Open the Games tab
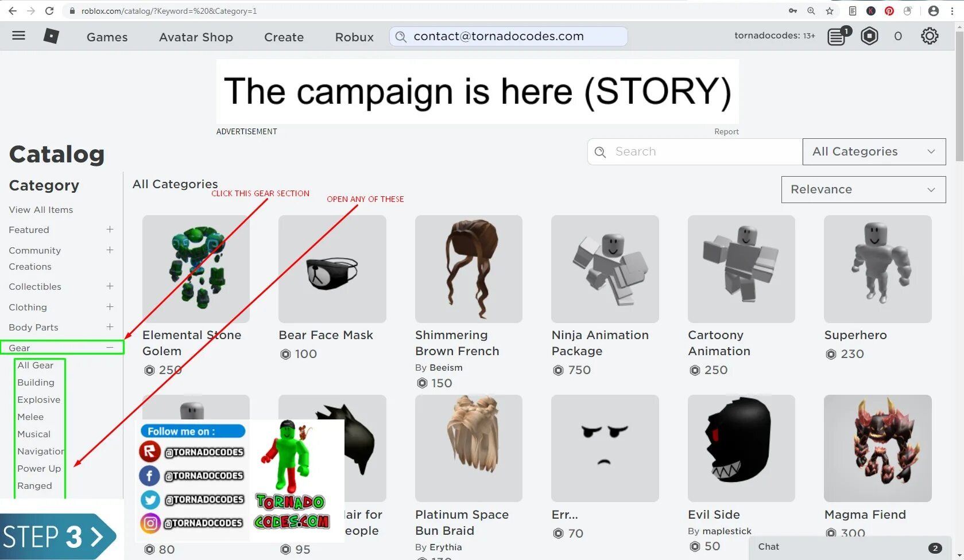 (x=107, y=37)
